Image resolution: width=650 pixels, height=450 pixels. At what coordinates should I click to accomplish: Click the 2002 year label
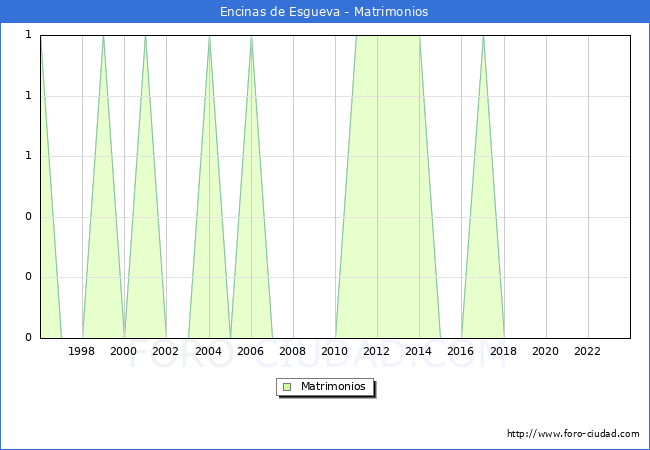(166, 351)
